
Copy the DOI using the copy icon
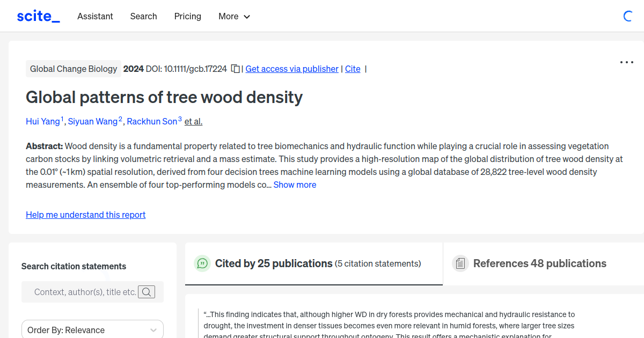(235, 69)
